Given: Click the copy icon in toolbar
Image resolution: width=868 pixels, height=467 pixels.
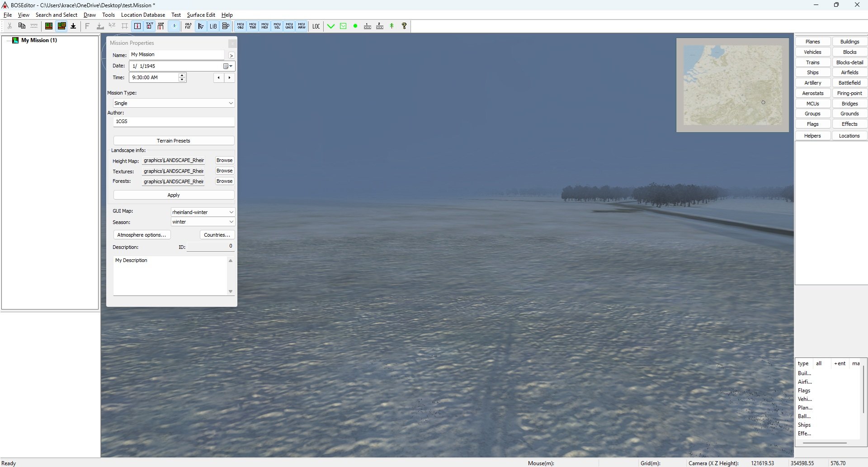Looking at the screenshot, I should (x=22, y=26).
